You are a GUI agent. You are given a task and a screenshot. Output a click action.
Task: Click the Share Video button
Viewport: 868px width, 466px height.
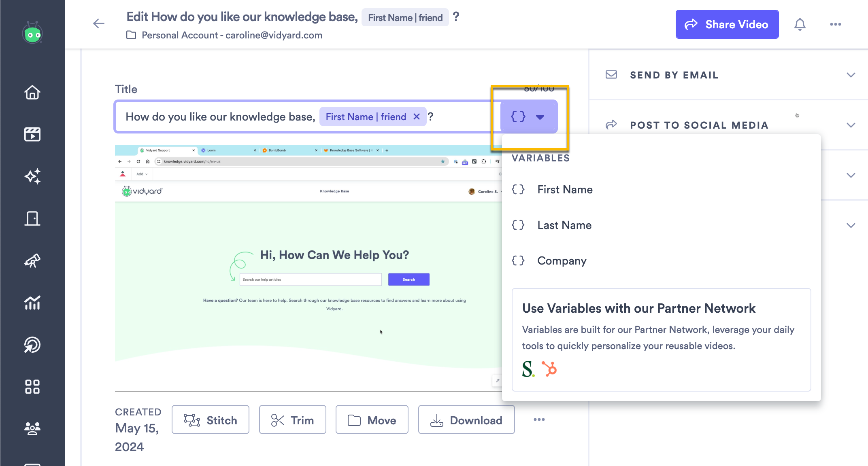point(727,24)
